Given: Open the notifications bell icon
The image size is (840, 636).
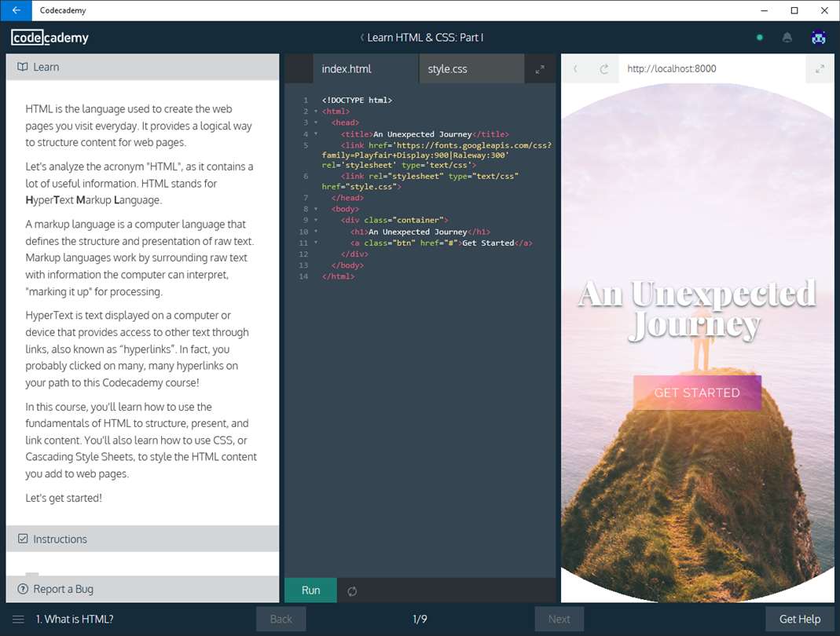Looking at the screenshot, I should point(787,38).
